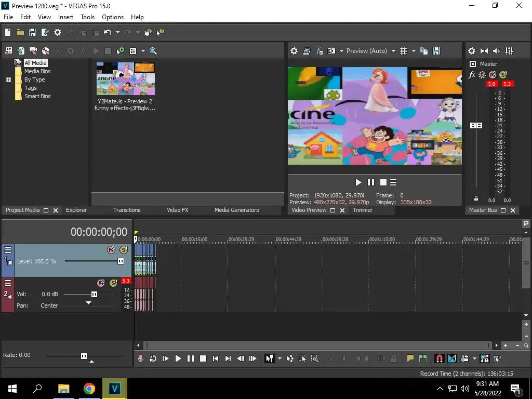532x399 pixels.
Task: Play the video from the preview window
Action: tap(358, 182)
